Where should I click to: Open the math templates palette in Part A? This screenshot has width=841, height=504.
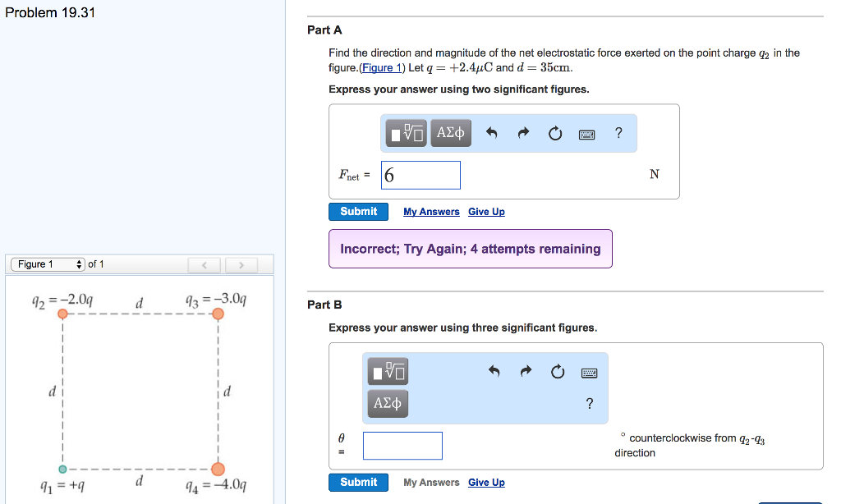pos(408,133)
